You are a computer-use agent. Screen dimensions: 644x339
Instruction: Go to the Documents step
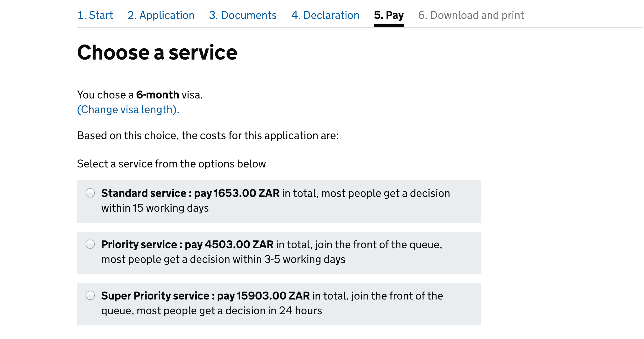click(x=242, y=15)
